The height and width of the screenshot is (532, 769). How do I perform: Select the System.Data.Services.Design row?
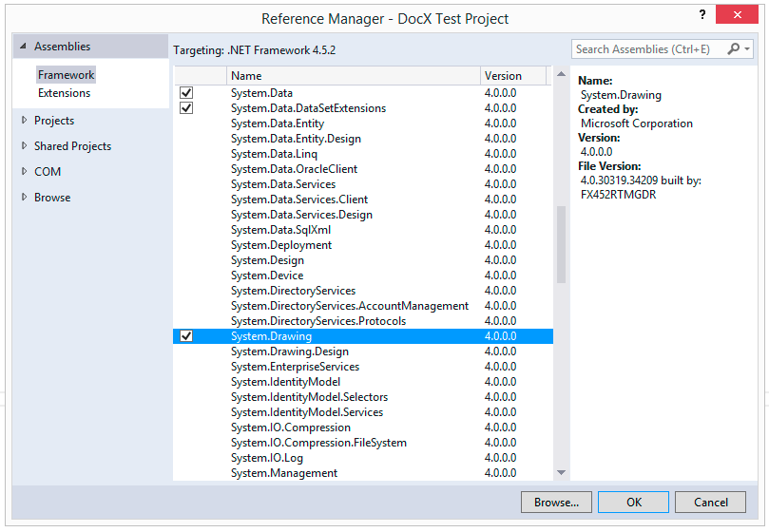pos(363,215)
